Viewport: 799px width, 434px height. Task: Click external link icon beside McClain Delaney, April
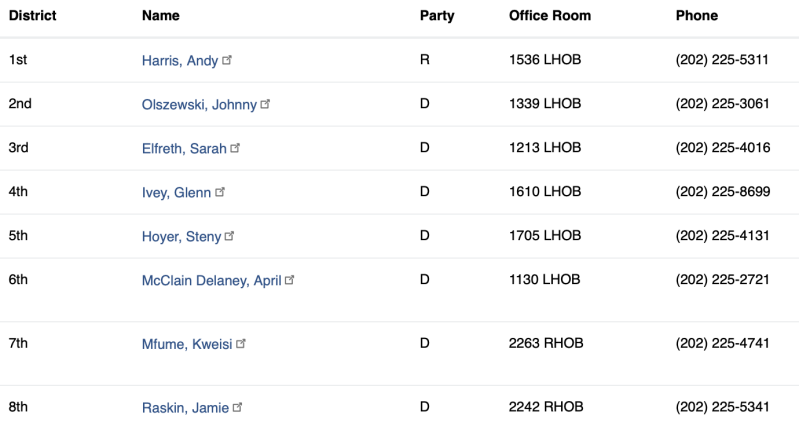[x=290, y=280]
